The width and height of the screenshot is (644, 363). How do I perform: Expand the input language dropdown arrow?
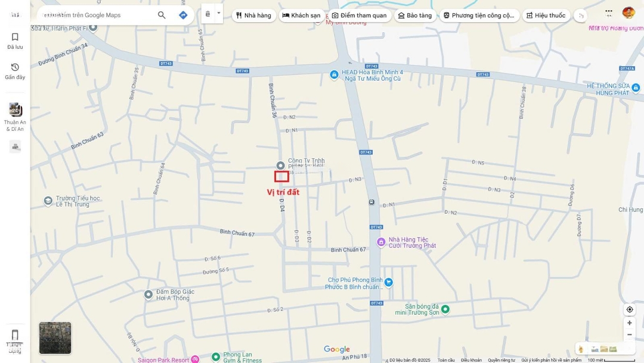218,13
